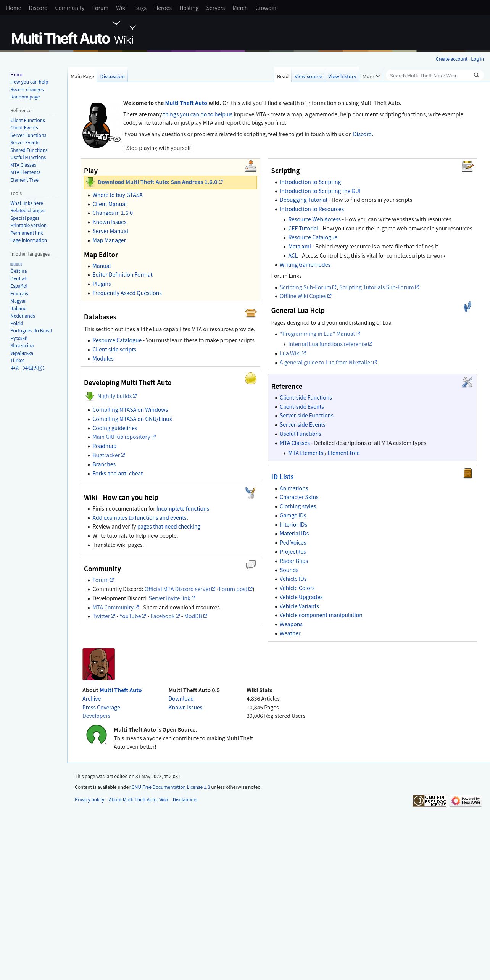Viewport: 490px width, 980px height.
Task: Open GNU Free Documentation License 1.3 link
Action: point(171,787)
